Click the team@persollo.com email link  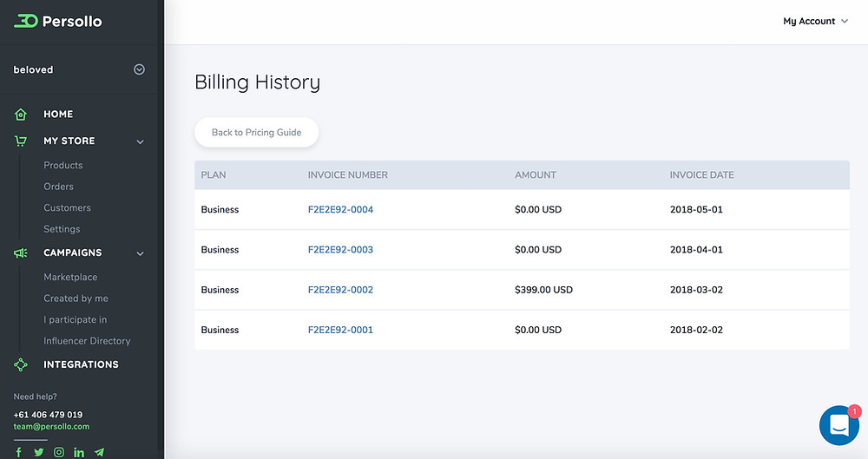coord(51,426)
